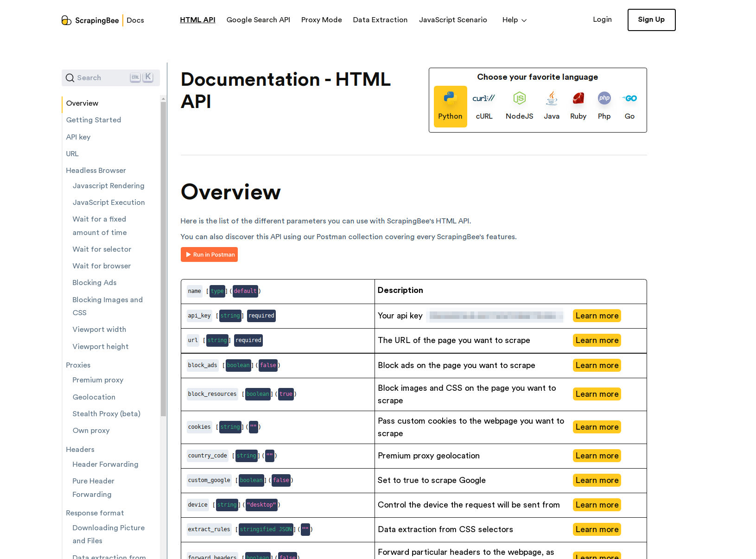Open Overview in sidebar
756x559 pixels.
click(x=82, y=103)
